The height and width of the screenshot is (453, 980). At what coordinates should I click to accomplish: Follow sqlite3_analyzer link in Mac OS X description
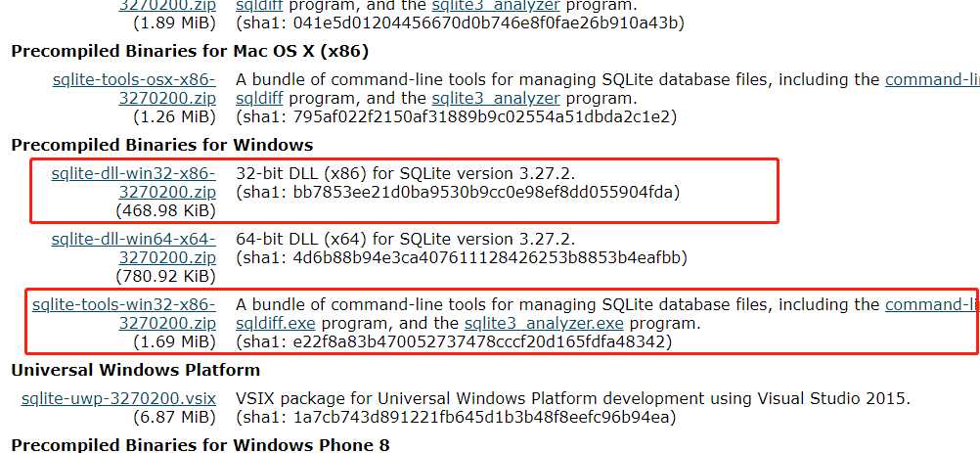tap(496, 98)
